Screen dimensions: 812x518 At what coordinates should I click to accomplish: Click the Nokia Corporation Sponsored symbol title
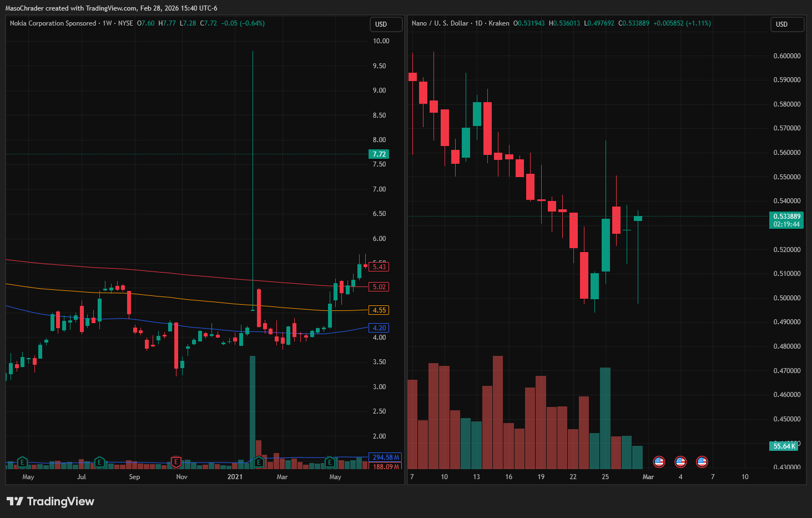point(53,23)
